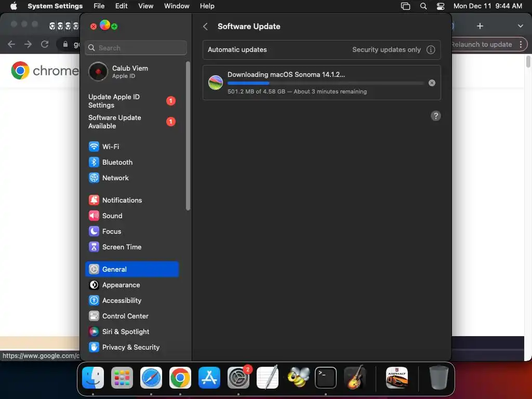Open Update Apple ID Settings notice
This screenshot has width=532, height=399.
131,101
